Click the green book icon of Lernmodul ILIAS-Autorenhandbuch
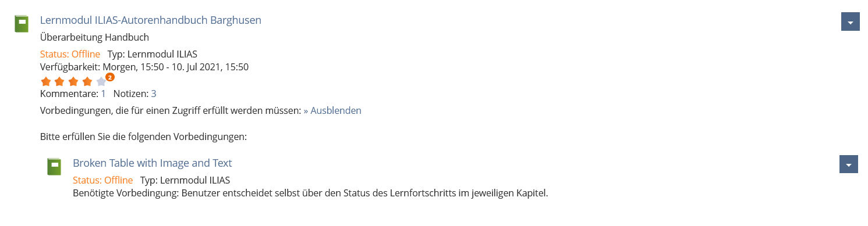Viewport: 868px width, 226px height. point(22,24)
